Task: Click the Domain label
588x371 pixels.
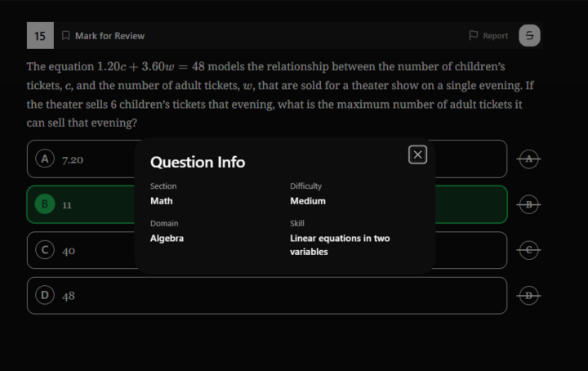Action: (x=164, y=223)
